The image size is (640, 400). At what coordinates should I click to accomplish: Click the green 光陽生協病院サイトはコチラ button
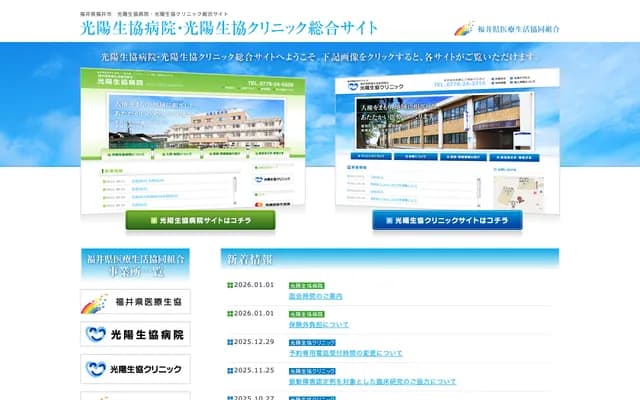coord(200,220)
